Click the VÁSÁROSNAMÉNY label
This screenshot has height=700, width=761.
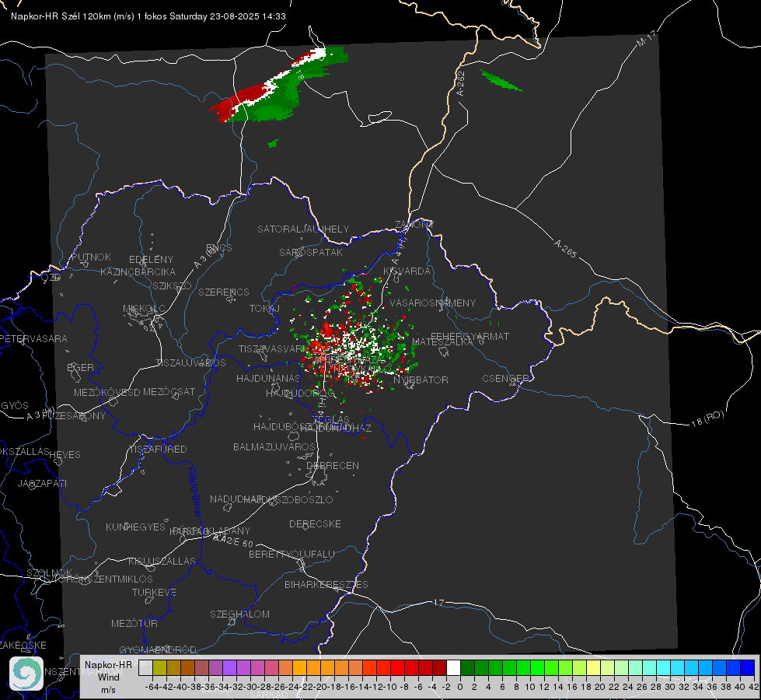pos(433,303)
